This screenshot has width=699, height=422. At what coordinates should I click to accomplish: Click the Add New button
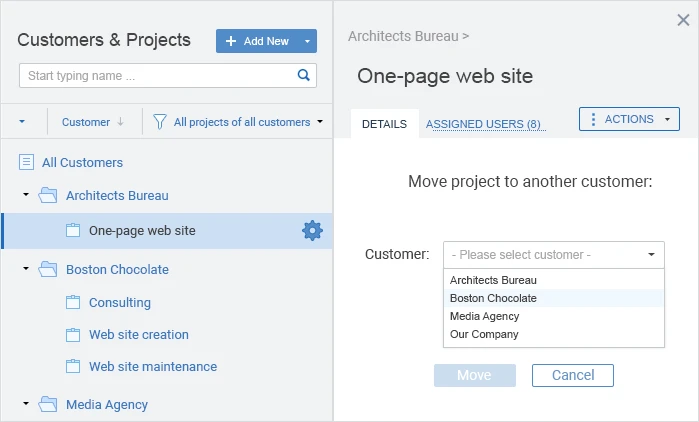click(257, 41)
